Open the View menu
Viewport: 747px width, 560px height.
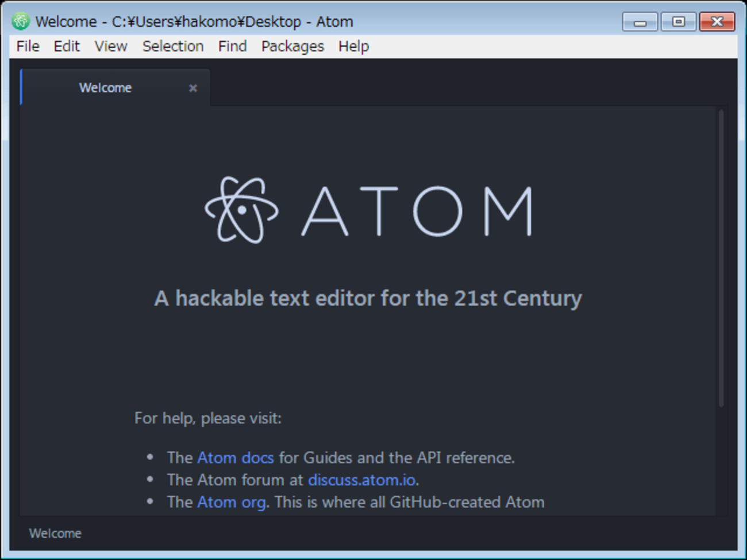[111, 47]
